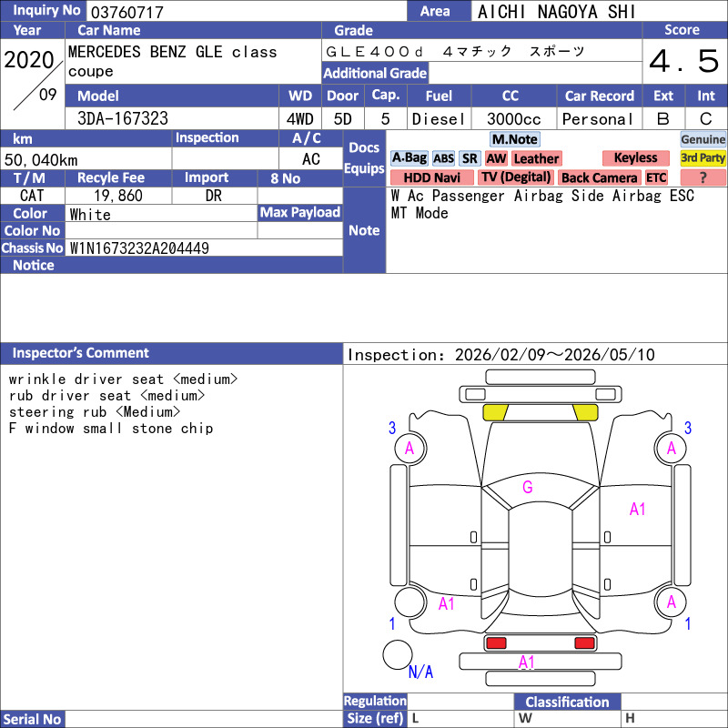Click the yellow-highlighted AW equipment badge
Viewport: 728px width, 728px height.
(496, 158)
